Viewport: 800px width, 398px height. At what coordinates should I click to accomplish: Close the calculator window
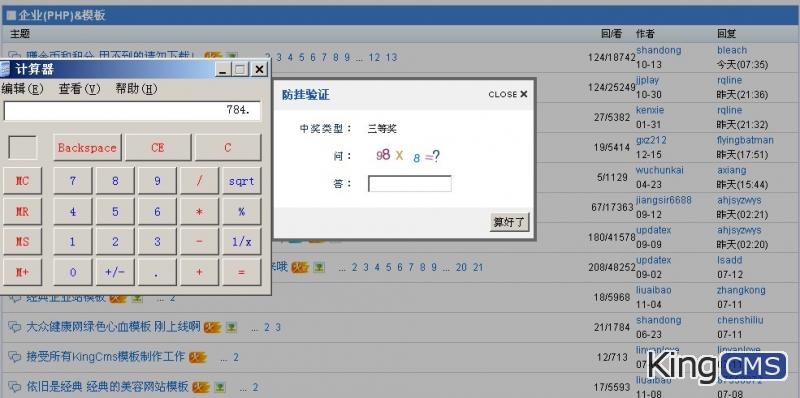tap(259, 69)
